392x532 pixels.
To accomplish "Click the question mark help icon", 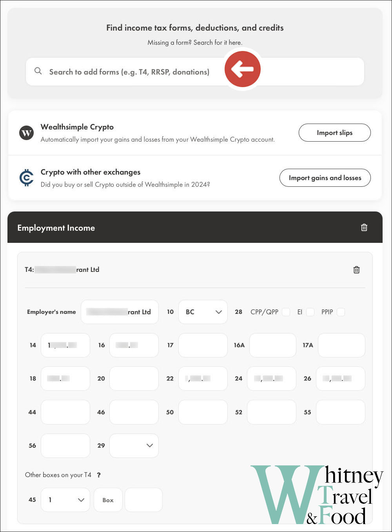I will 99,475.
